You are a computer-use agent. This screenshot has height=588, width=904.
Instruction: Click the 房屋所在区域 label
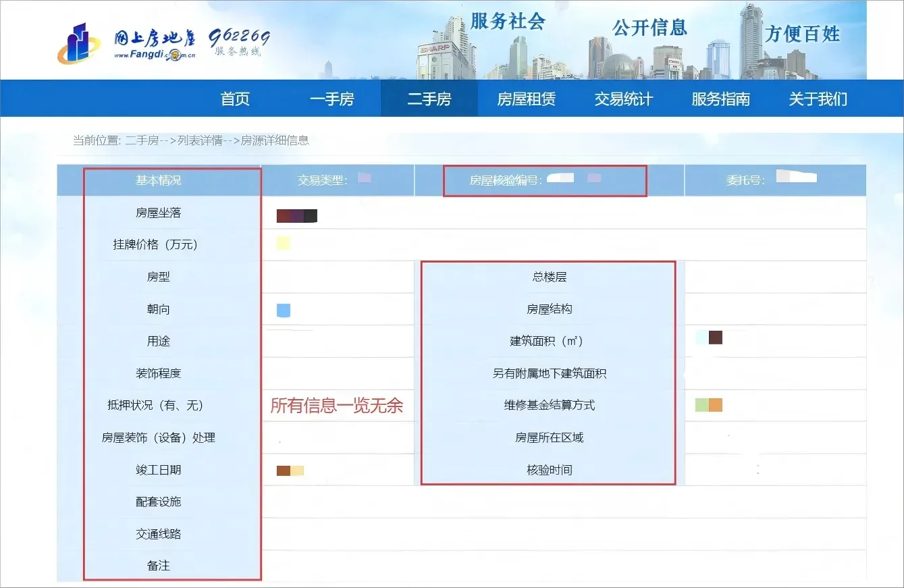point(549,437)
